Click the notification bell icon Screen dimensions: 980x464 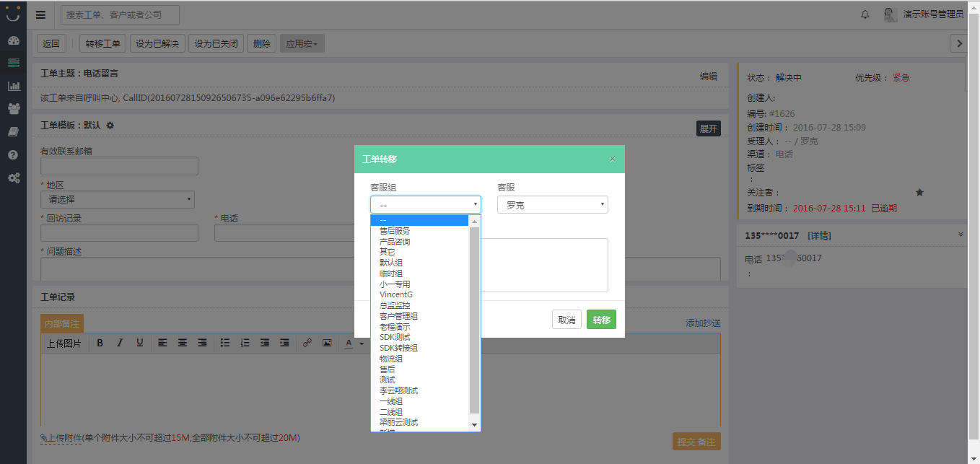click(x=865, y=14)
